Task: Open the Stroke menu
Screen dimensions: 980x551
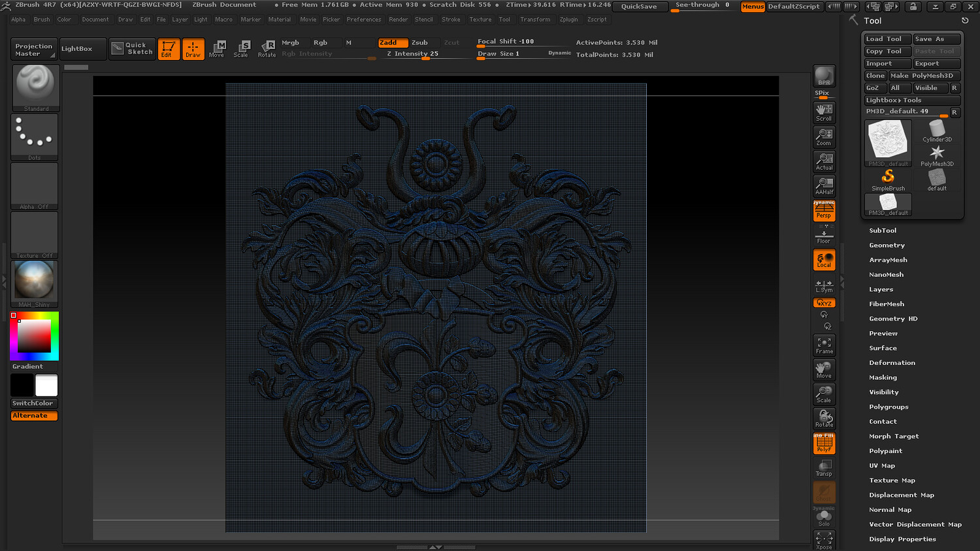Action: click(451, 20)
